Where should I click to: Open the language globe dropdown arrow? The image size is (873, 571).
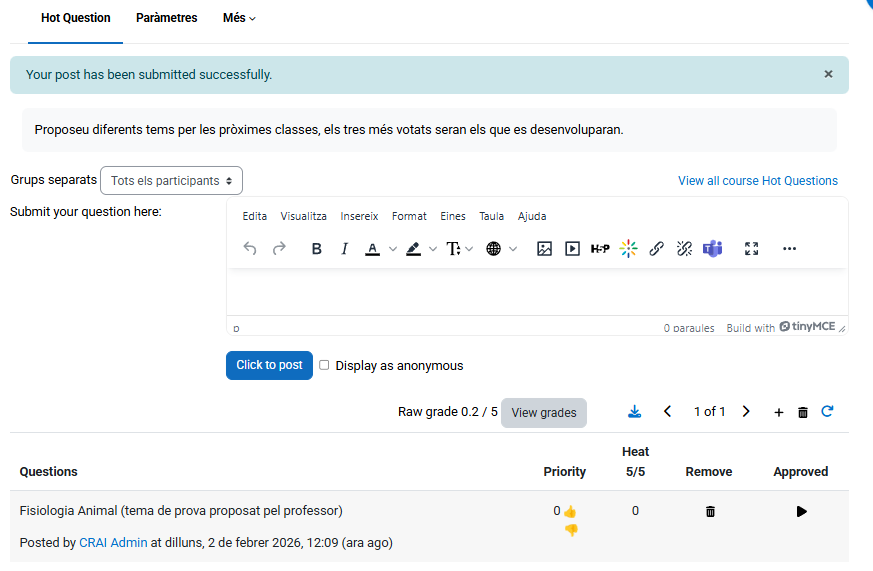(514, 249)
